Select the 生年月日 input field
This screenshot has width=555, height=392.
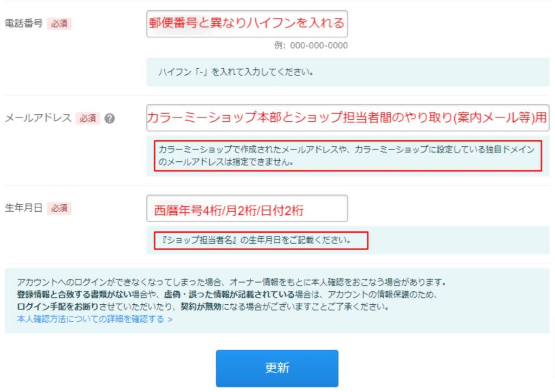(x=247, y=209)
